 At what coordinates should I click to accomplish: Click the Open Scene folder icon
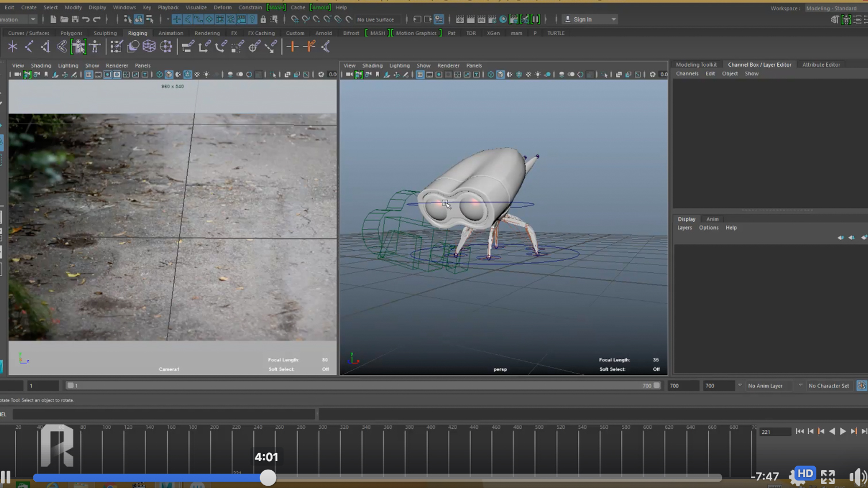[64, 20]
